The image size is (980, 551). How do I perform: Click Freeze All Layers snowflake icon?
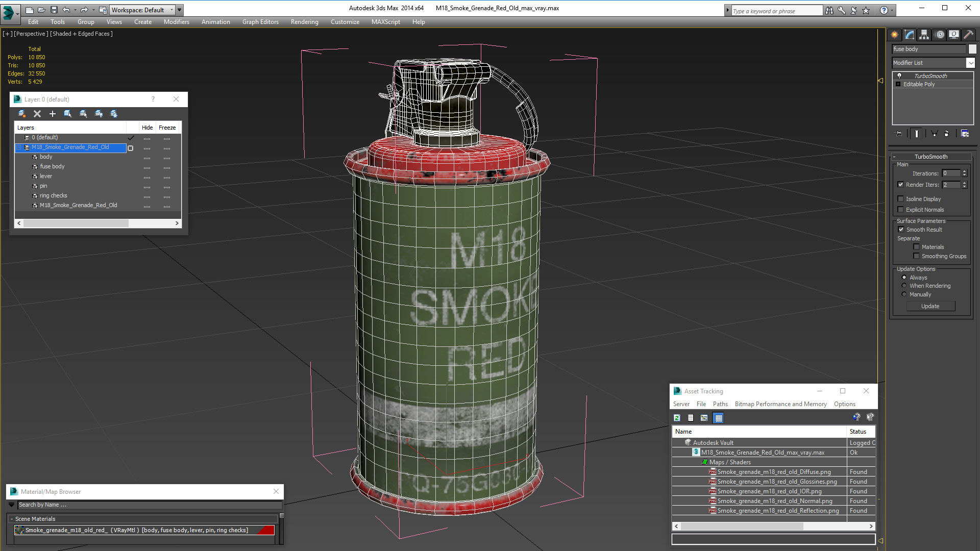[114, 114]
